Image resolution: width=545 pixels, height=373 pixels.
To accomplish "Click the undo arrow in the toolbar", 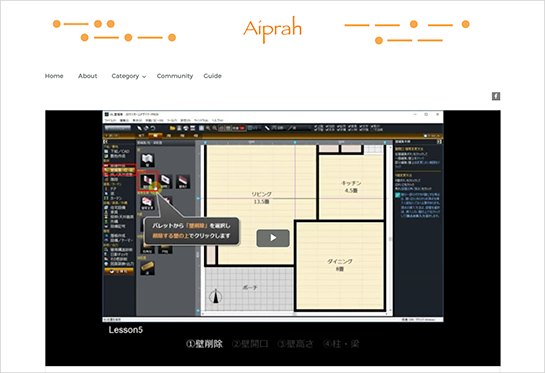I will coord(153,128).
